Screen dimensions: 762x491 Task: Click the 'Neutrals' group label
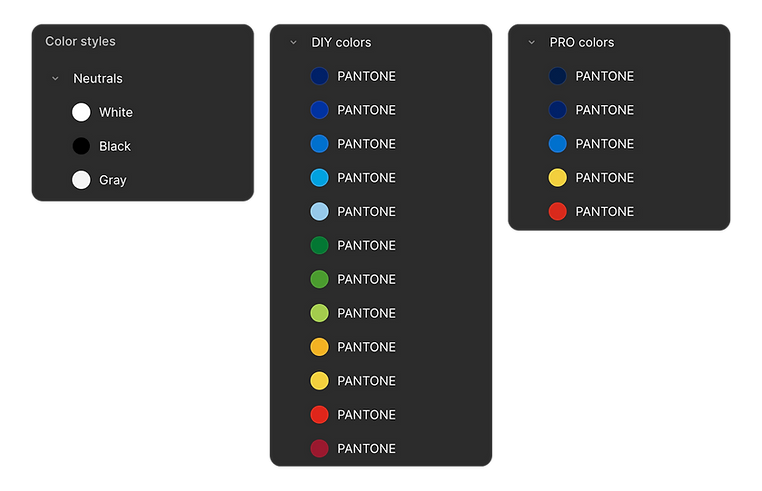pos(98,78)
